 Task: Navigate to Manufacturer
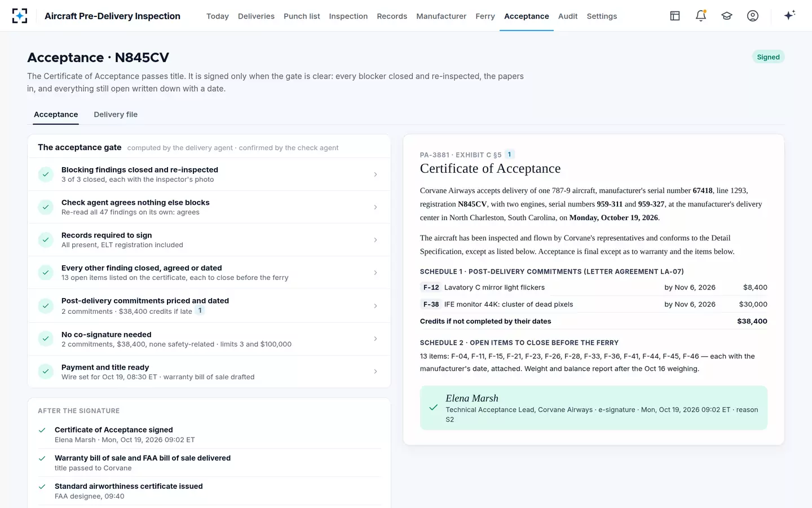point(442,16)
